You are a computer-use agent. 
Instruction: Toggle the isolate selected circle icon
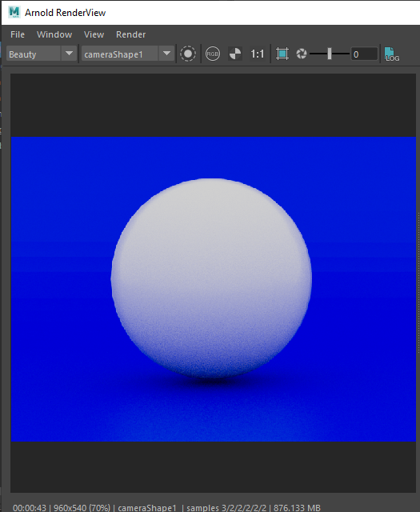pyautogui.click(x=188, y=54)
